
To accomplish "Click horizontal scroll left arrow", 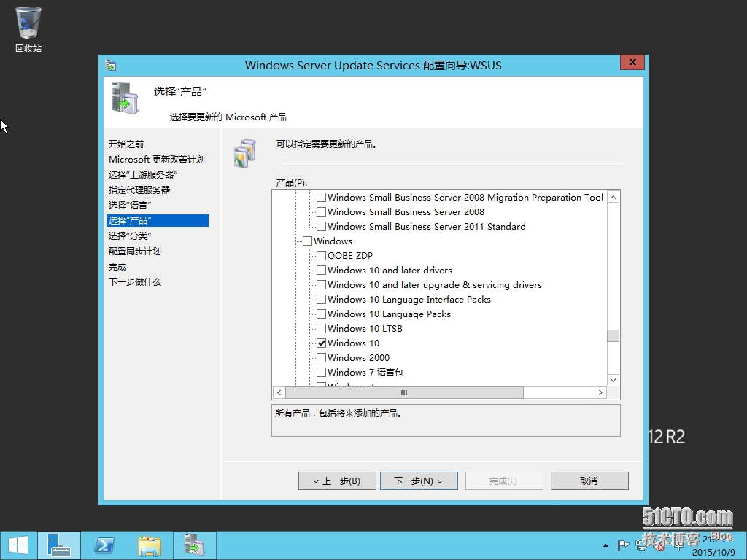I will pos(279,393).
